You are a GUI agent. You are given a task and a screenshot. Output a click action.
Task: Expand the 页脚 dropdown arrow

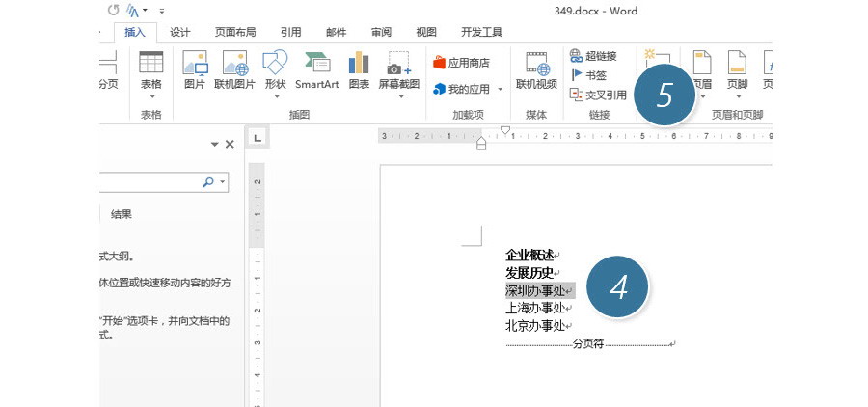pyautogui.click(x=738, y=96)
